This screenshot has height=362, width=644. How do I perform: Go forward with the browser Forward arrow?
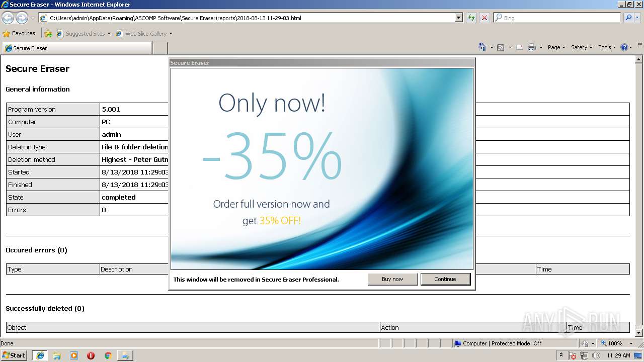[x=22, y=18]
